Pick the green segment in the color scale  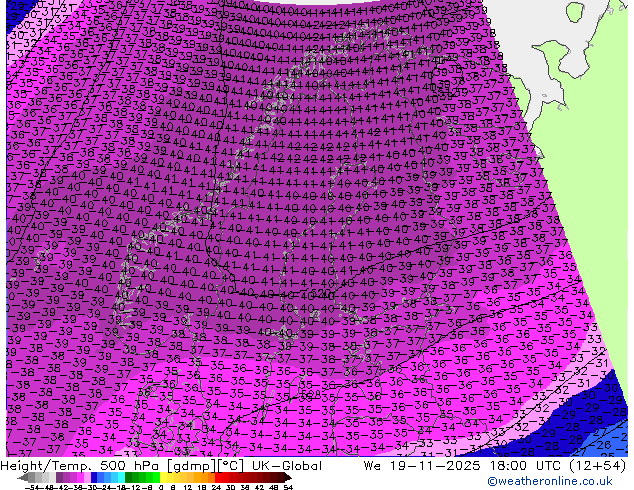click(136, 478)
